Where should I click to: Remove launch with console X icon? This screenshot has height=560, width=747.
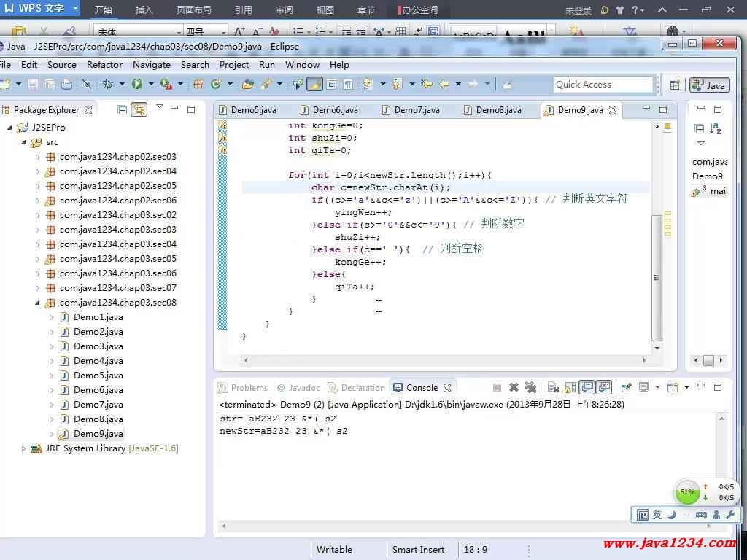point(514,388)
